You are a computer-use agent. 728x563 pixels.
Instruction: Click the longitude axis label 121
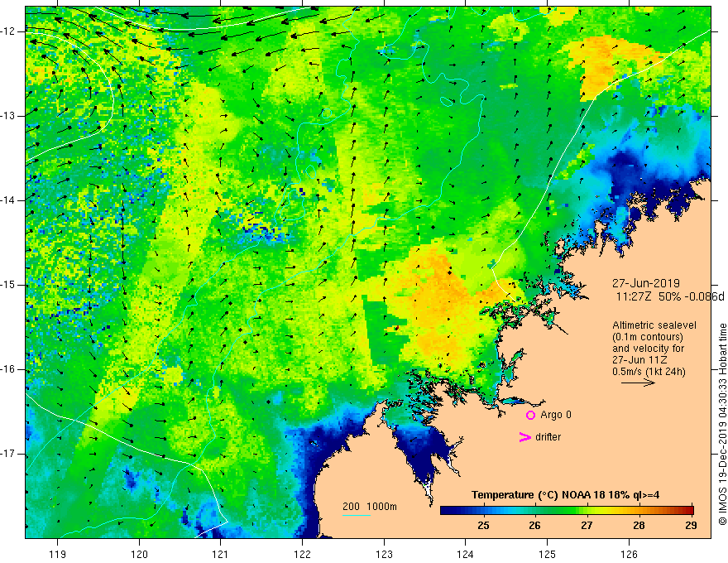coord(221,554)
